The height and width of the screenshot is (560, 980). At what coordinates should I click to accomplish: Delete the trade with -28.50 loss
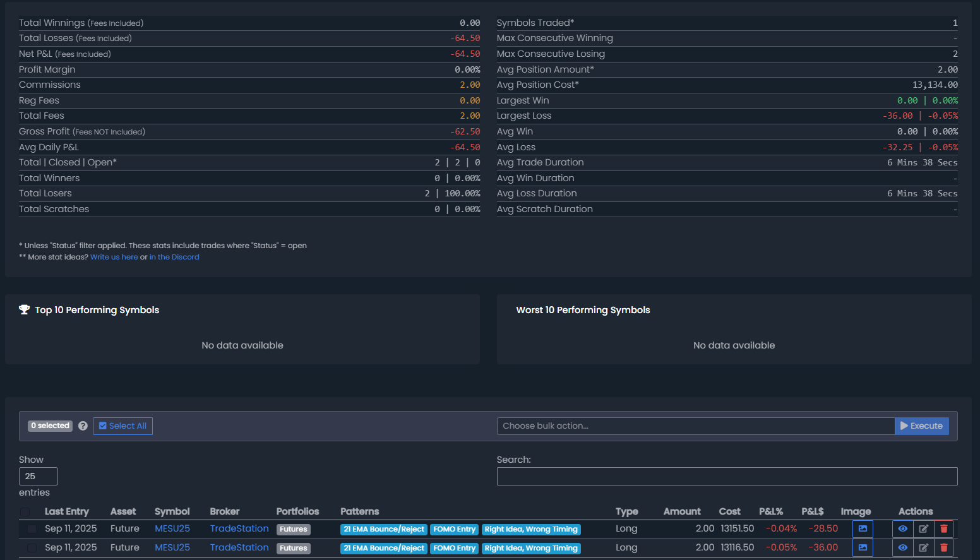point(943,529)
